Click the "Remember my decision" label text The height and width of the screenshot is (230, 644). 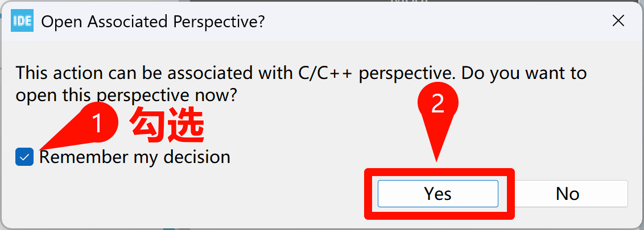pyautogui.click(x=135, y=157)
